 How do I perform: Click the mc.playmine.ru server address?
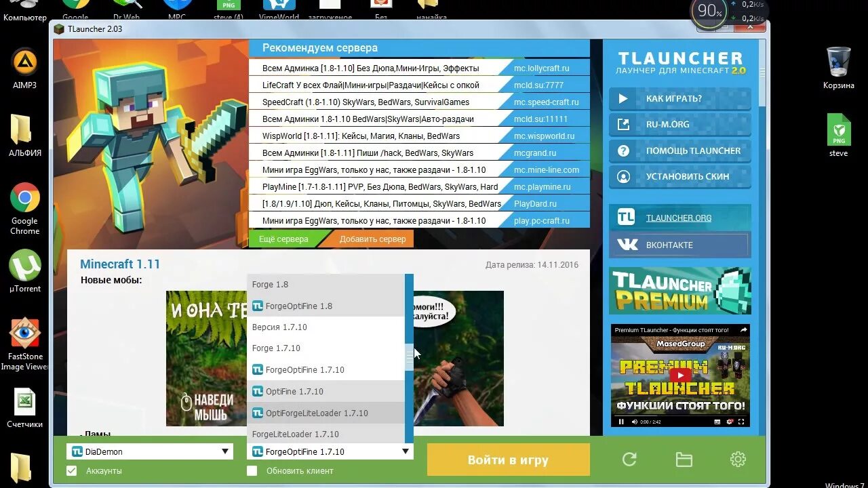(x=542, y=187)
